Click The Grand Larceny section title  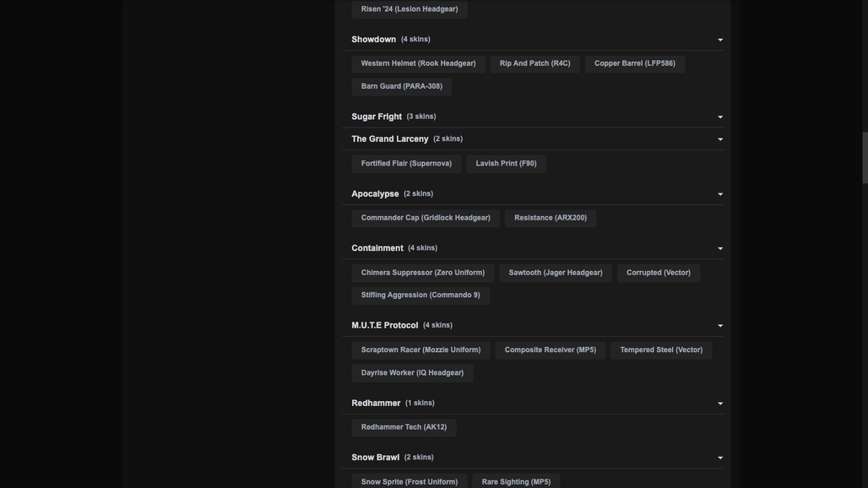pos(390,138)
